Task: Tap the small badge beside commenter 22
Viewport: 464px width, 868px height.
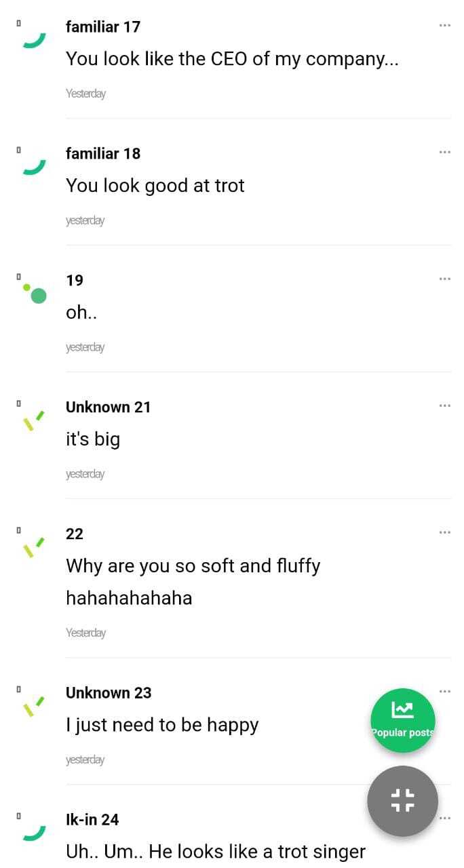Action: coord(18,530)
